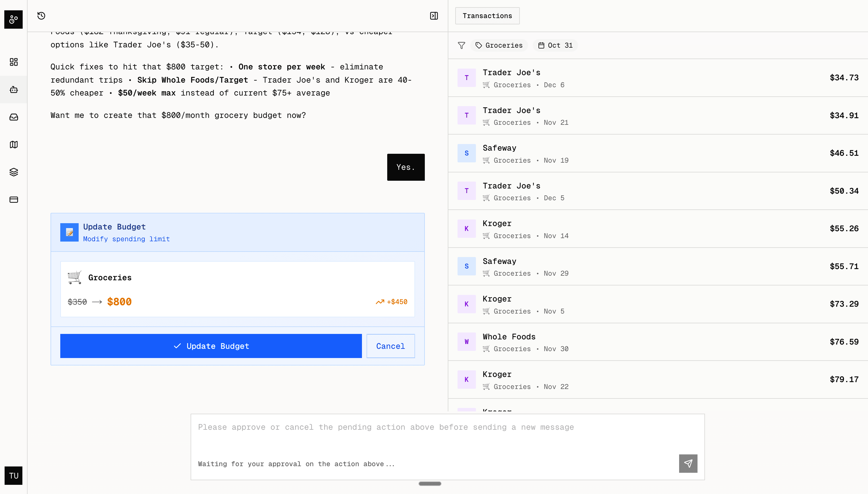
Task: Select the Safeway transaction for $46.51
Action: [645, 153]
